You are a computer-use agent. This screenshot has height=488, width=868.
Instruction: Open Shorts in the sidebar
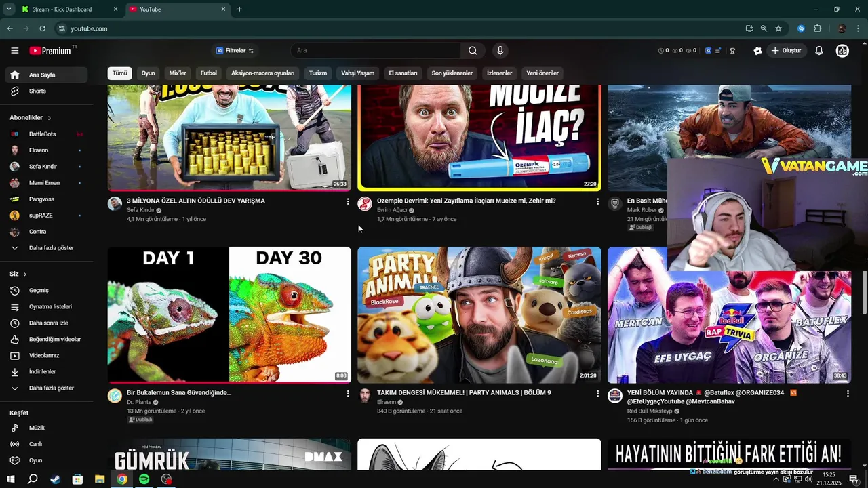47,91
